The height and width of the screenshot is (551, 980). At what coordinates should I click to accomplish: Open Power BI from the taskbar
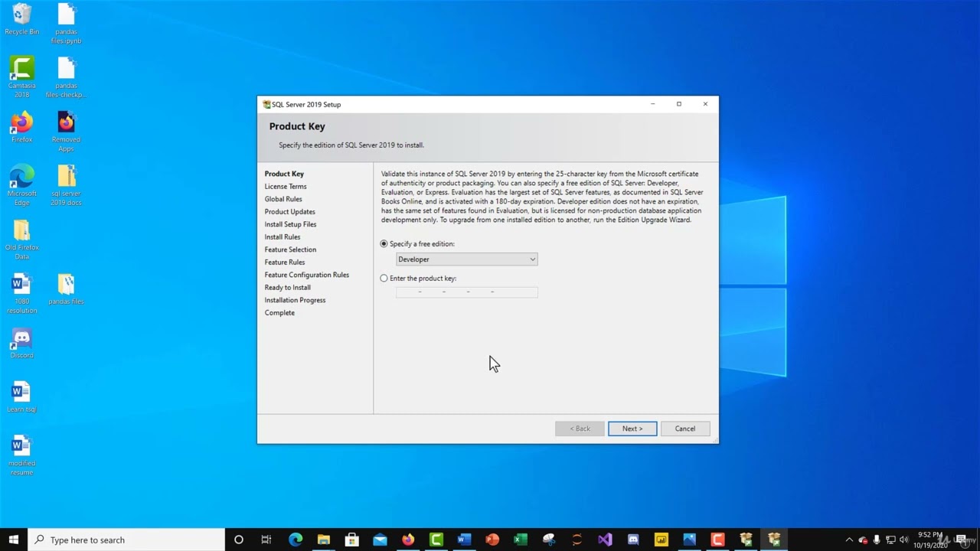[661, 540]
